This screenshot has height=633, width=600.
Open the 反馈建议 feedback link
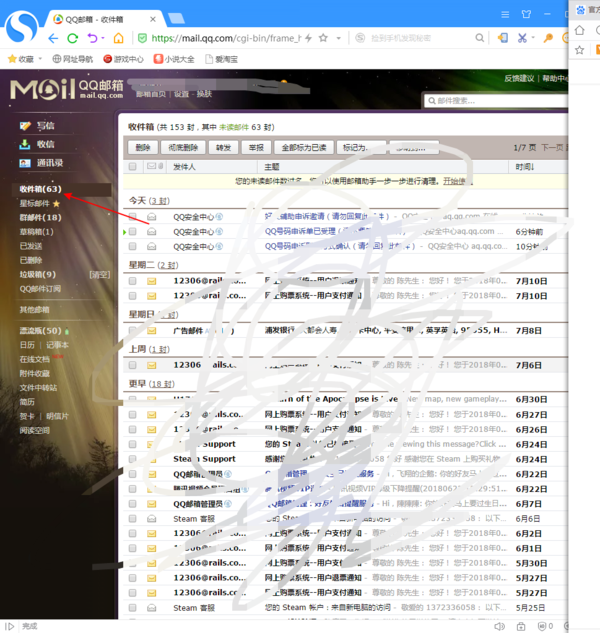coord(519,78)
